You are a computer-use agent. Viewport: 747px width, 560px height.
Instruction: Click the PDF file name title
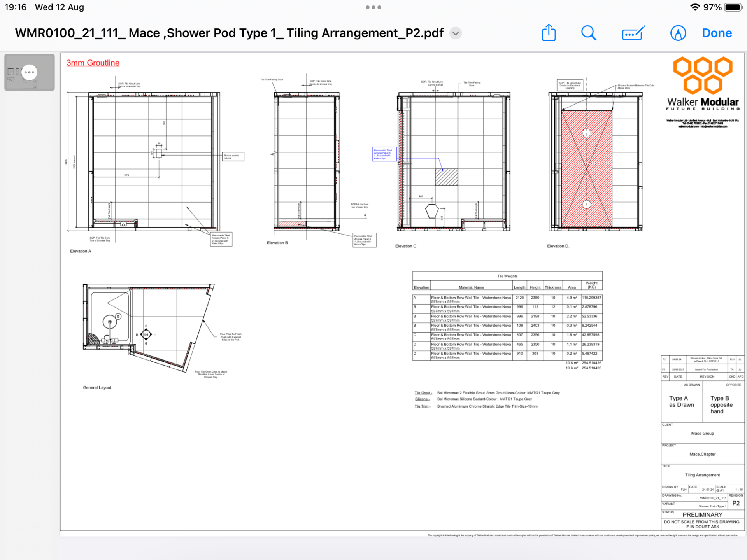[229, 33]
